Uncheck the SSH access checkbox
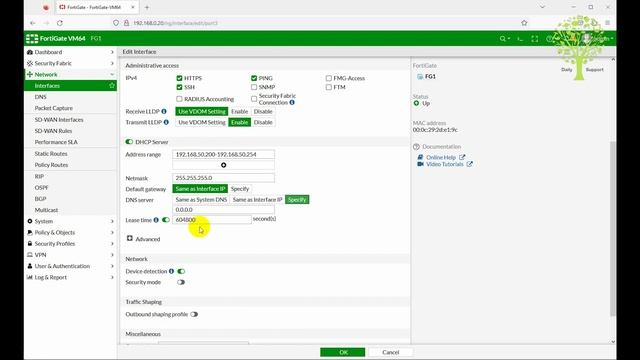The image size is (640, 360). tap(179, 87)
